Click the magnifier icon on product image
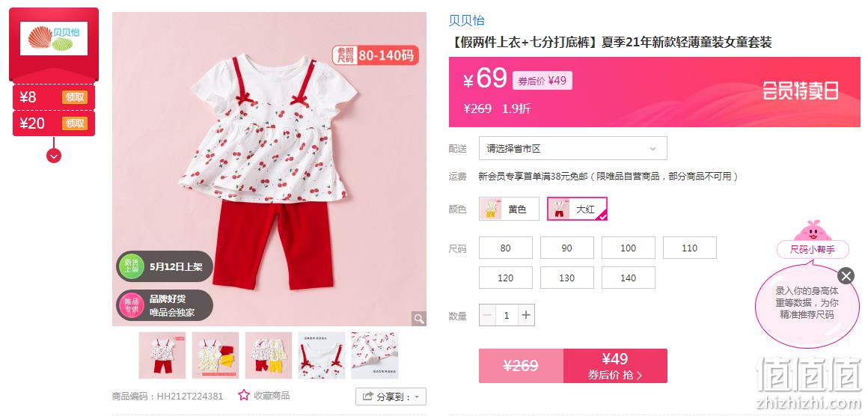Viewport: 868px width, 416px height. click(418, 318)
